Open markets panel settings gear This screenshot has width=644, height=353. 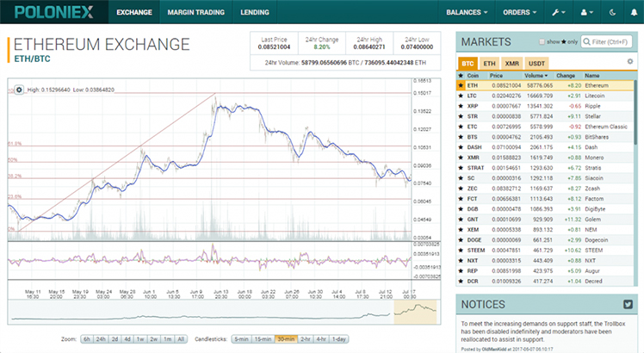click(x=630, y=62)
